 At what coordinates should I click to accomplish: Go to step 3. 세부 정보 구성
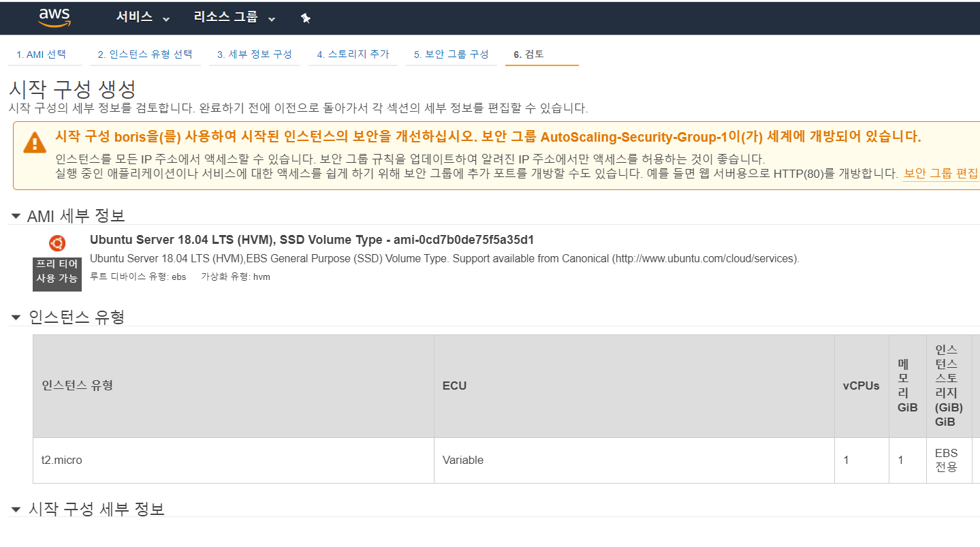[255, 54]
